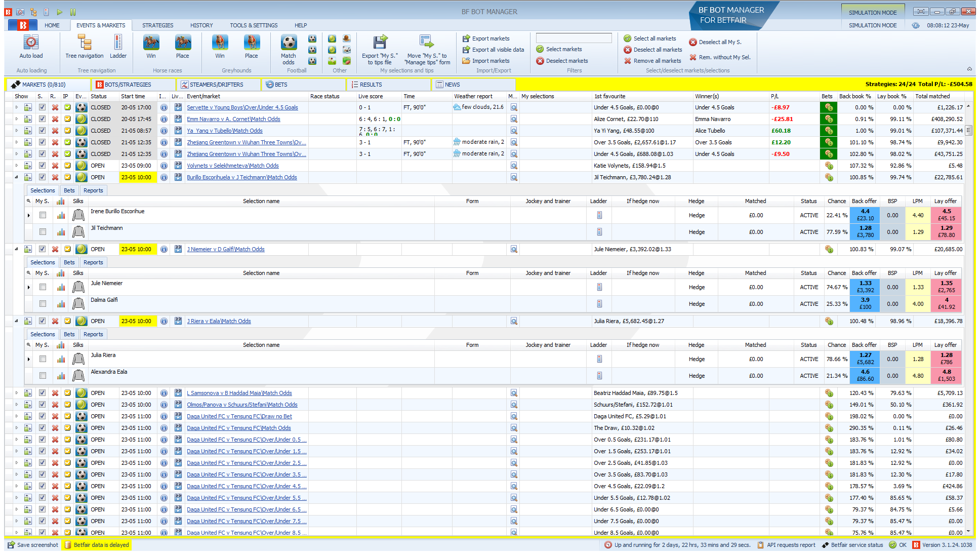The height and width of the screenshot is (555, 980).
Task: Open the Ladder tool
Action: click(x=118, y=47)
